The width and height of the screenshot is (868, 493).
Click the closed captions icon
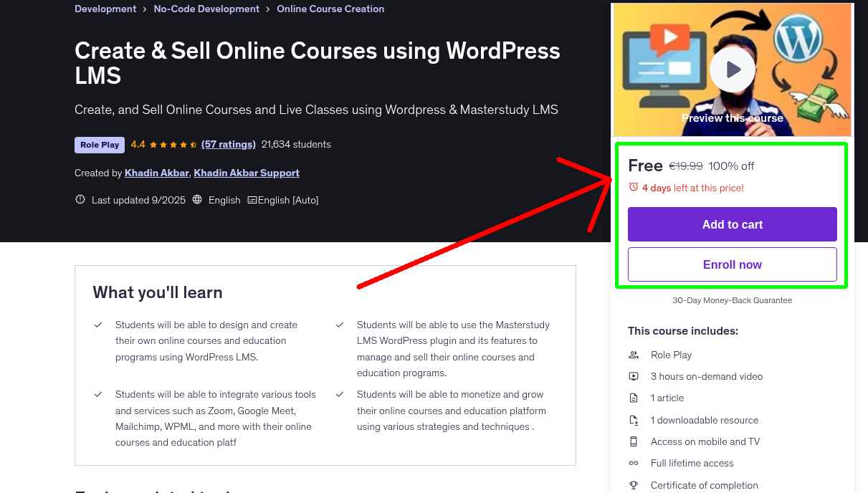252,200
